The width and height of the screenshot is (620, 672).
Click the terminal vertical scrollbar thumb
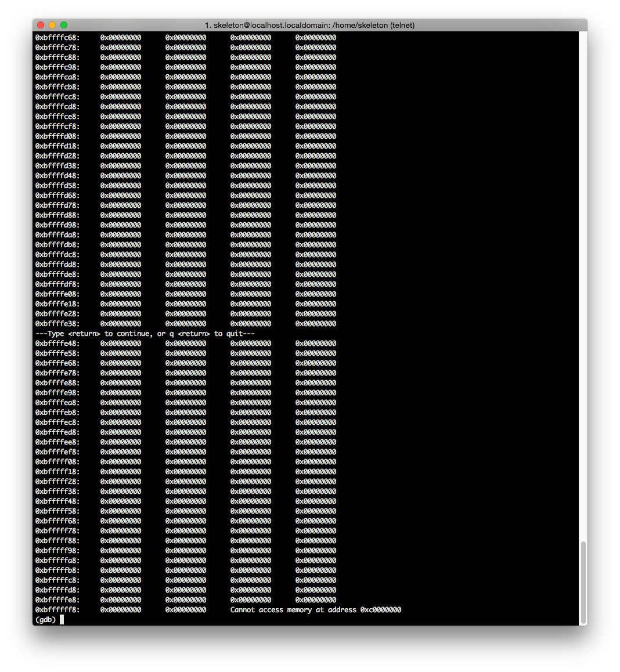coord(583,583)
